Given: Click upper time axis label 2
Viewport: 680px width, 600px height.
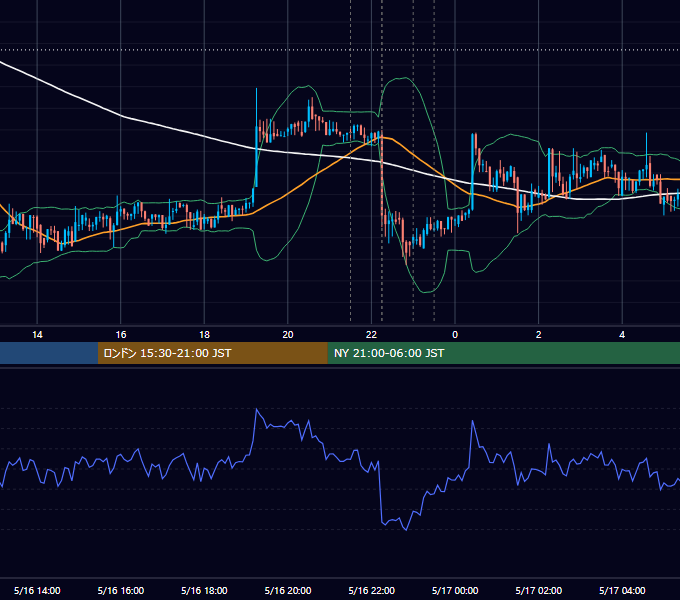Looking at the screenshot, I should click(539, 335).
